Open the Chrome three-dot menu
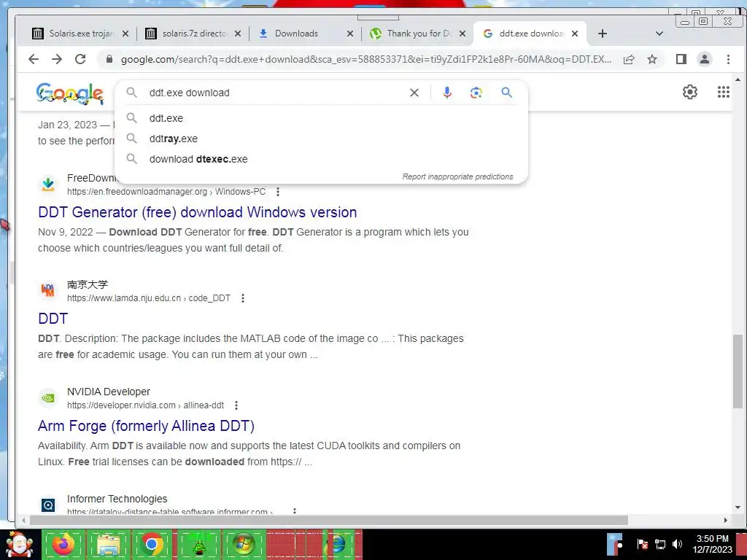 (x=728, y=59)
